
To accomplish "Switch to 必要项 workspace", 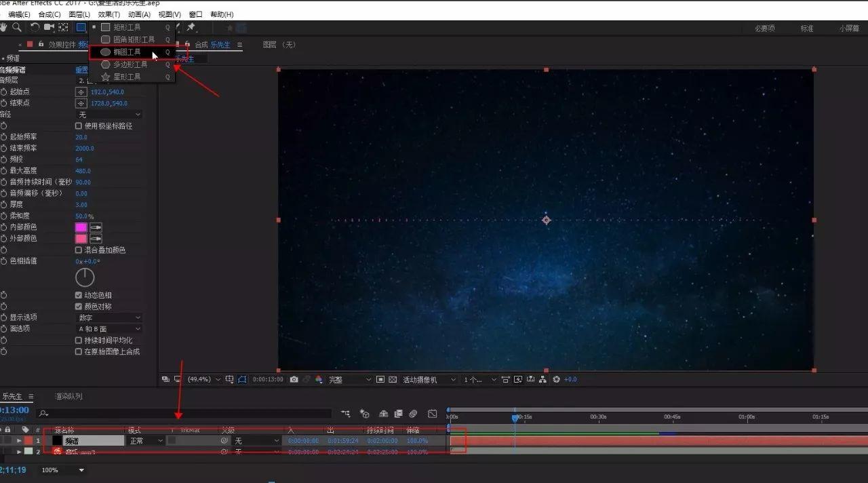I will 764,28.
